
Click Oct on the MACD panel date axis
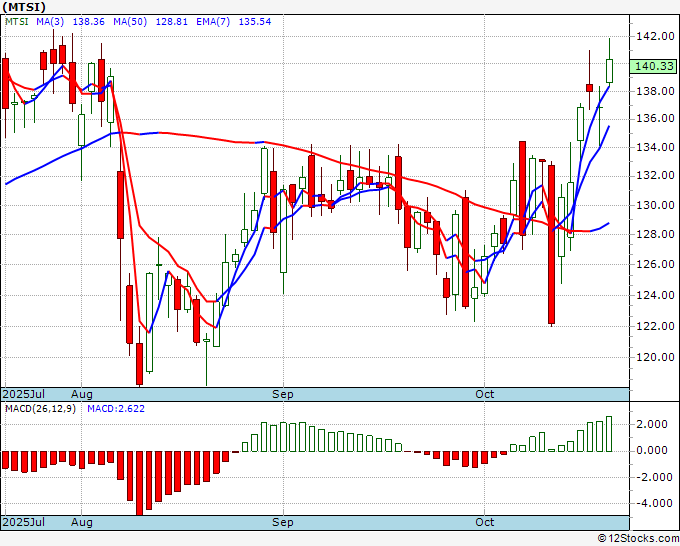[484, 522]
